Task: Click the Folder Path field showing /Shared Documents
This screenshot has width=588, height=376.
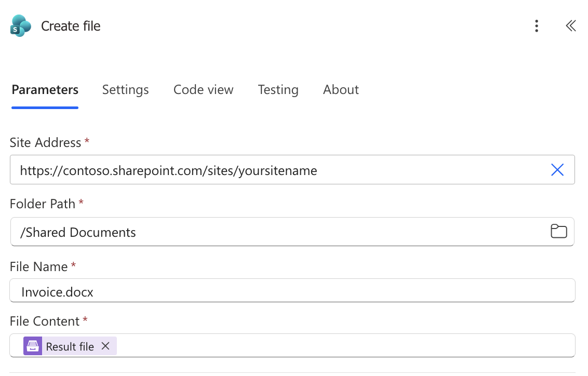Action: (208, 231)
